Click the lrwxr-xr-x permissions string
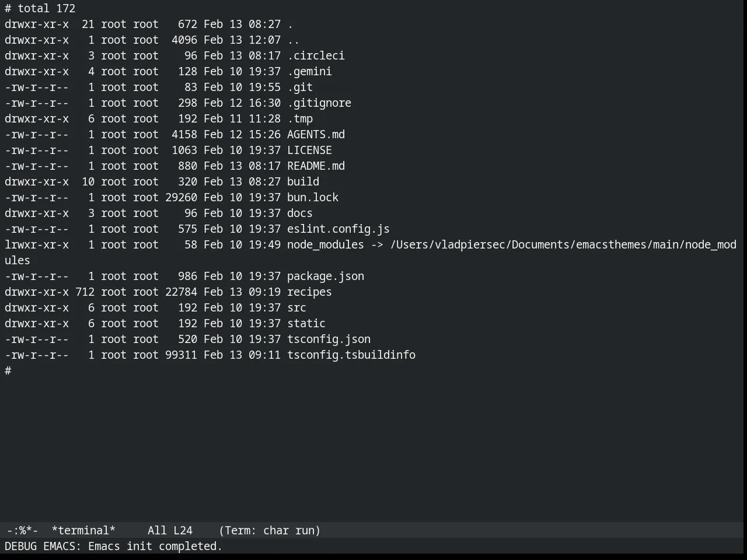The width and height of the screenshot is (747, 560). pos(37,244)
